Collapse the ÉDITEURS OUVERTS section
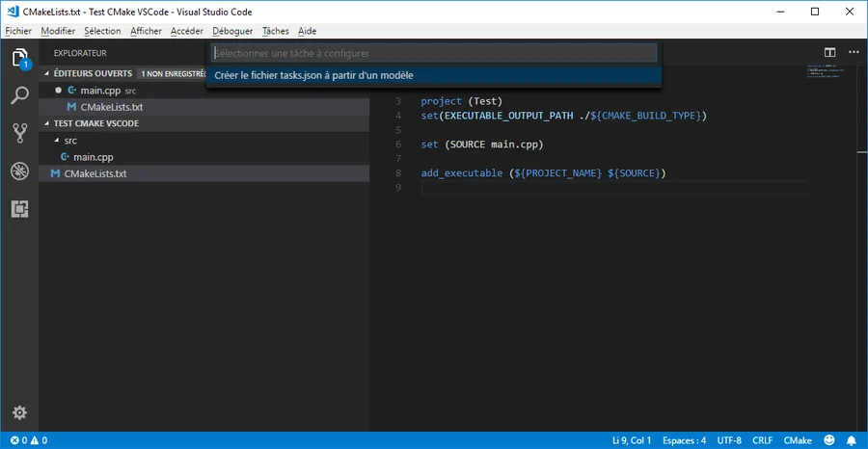 pyautogui.click(x=46, y=73)
